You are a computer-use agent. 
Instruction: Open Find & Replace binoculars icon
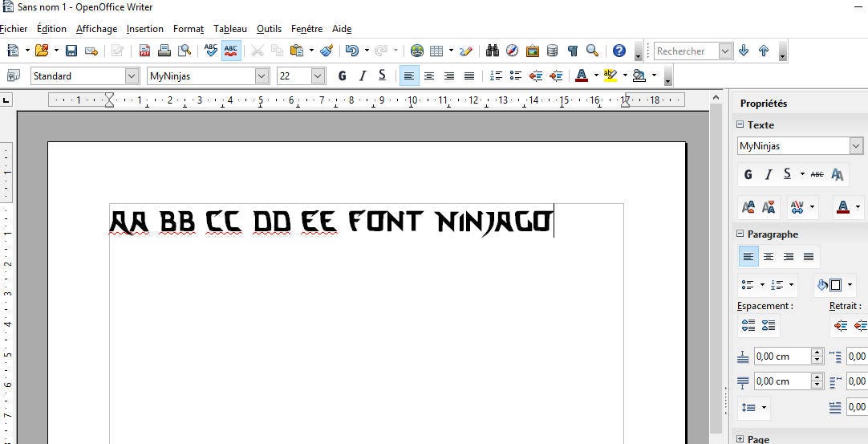pyautogui.click(x=492, y=51)
